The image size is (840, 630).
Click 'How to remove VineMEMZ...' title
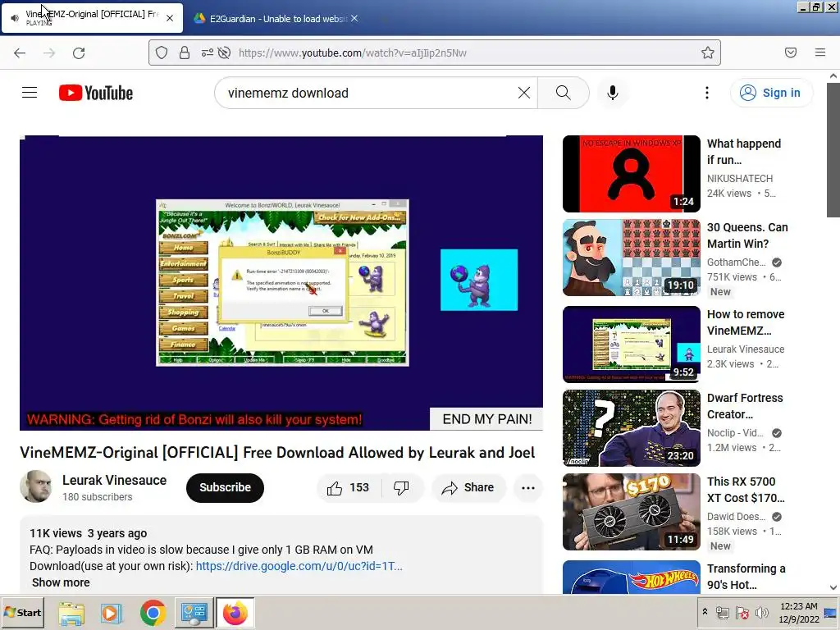coord(746,322)
